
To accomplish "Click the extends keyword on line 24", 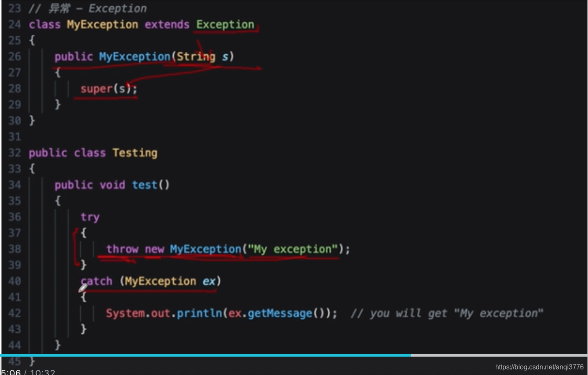I will pyautogui.click(x=167, y=25).
